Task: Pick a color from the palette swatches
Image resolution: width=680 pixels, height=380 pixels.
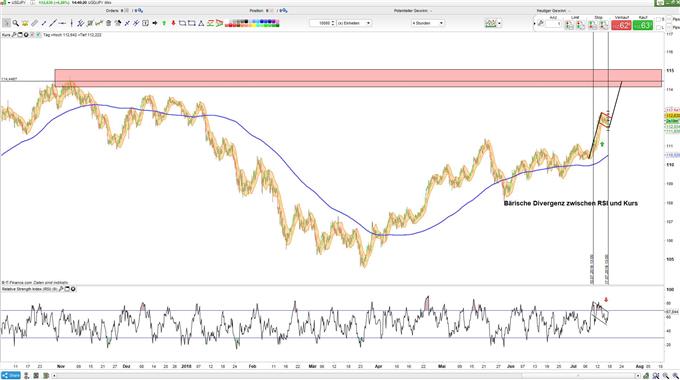Action: coord(252,23)
